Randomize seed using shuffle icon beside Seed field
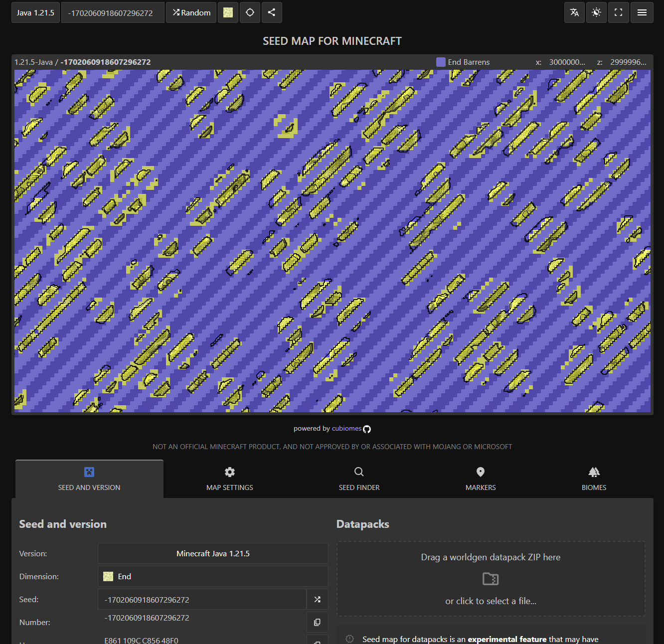The height and width of the screenshot is (644, 664). (317, 599)
